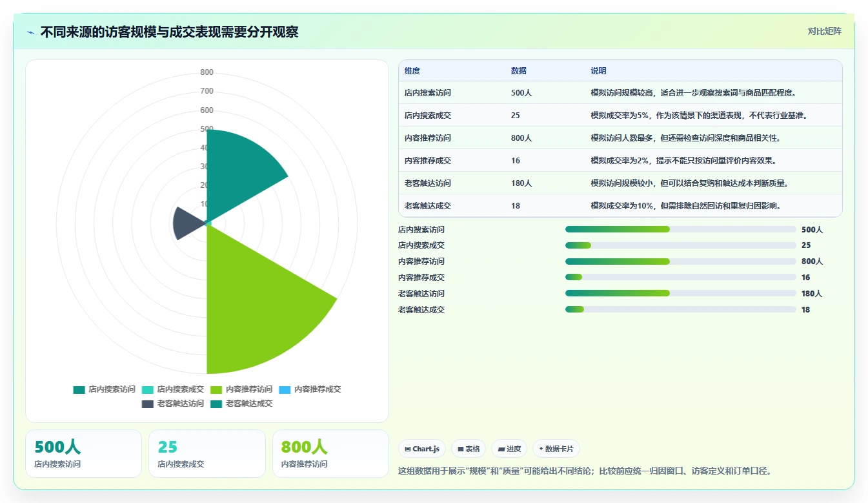Viewport: 868px width, 503px height.
Task: Click the 内容推荐成交 progress bar
Action: 680,277
